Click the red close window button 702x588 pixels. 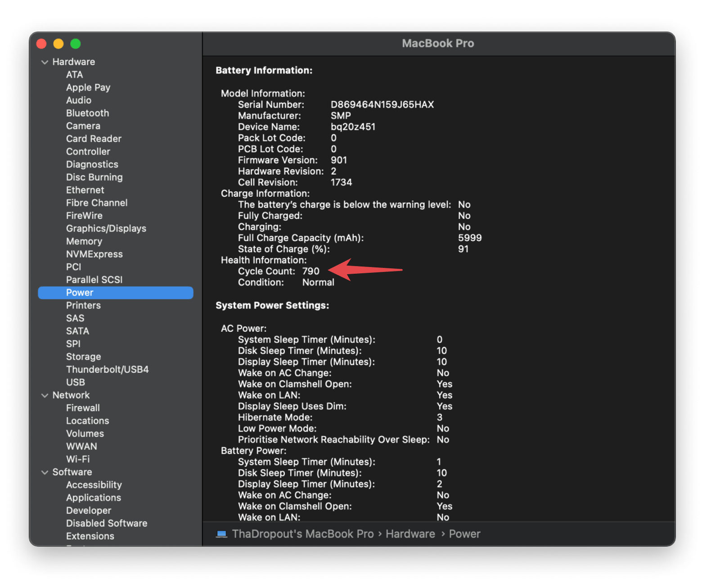41,44
